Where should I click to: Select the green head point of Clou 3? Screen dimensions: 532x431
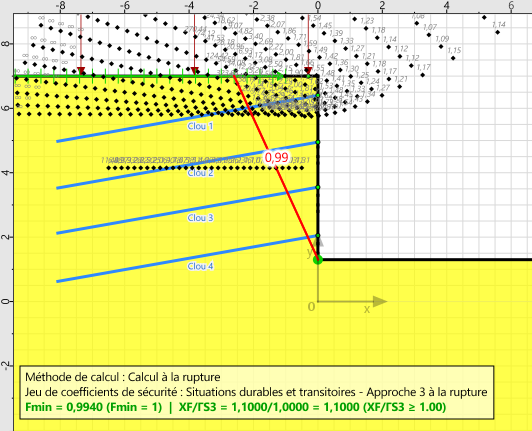click(x=318, y=187)
